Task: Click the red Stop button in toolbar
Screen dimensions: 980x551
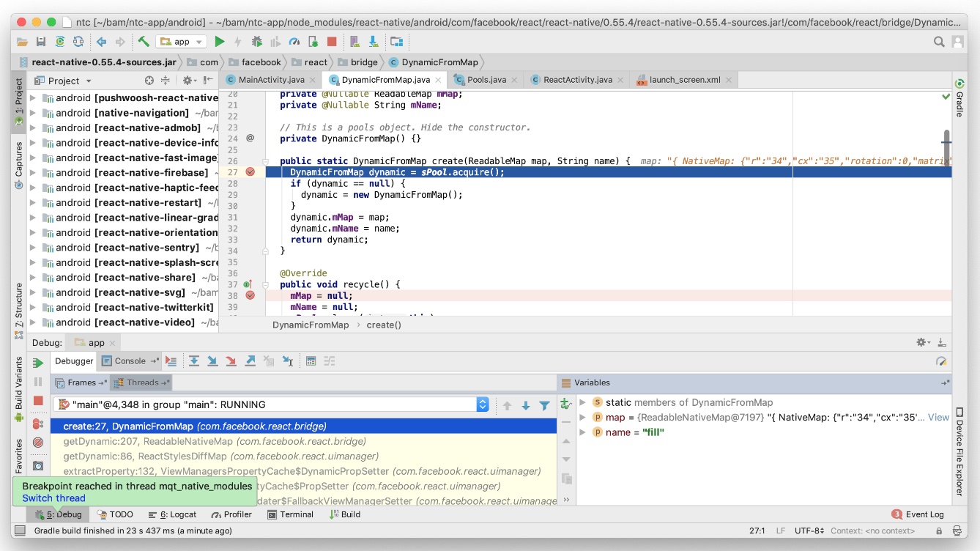Action: click(332, 42)
